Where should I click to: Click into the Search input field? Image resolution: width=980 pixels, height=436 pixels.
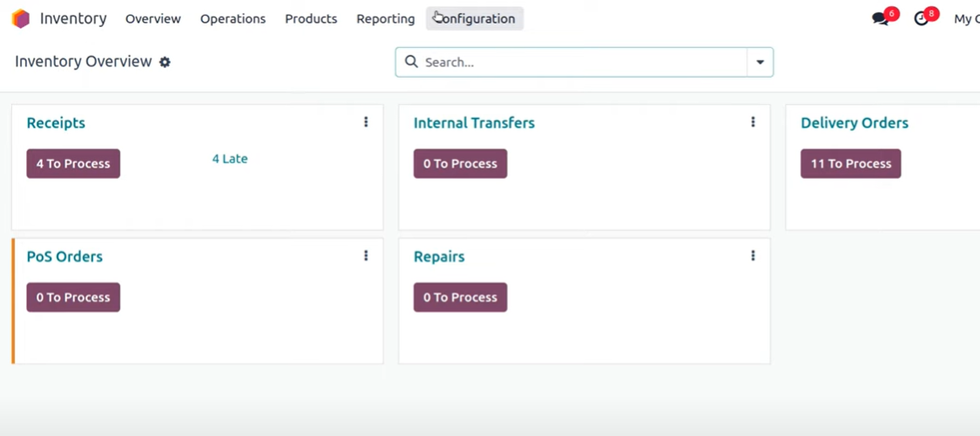point(583,62)
